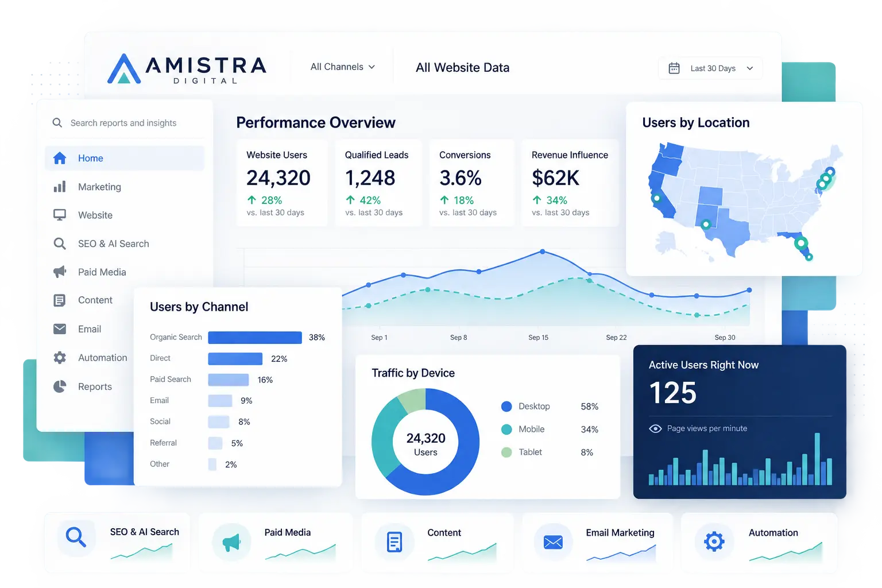
Task: Click the Amistra Digital logo
Action: click(187, 69)
